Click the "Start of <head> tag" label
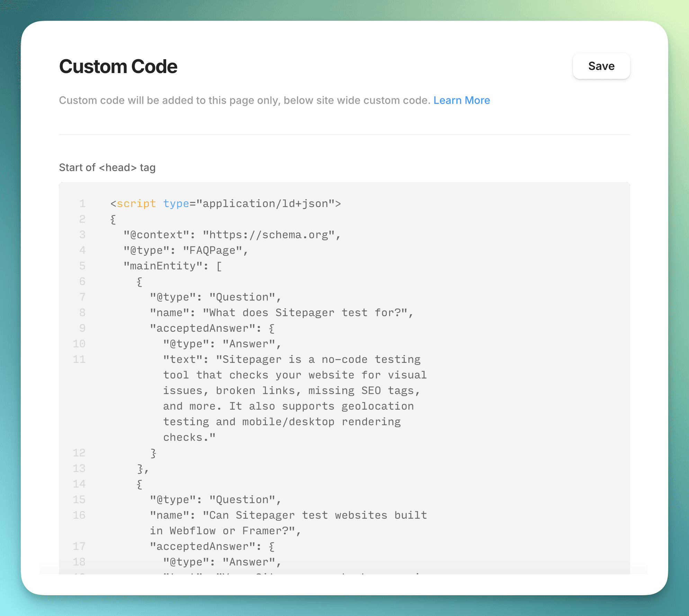 tap(107, 167)
